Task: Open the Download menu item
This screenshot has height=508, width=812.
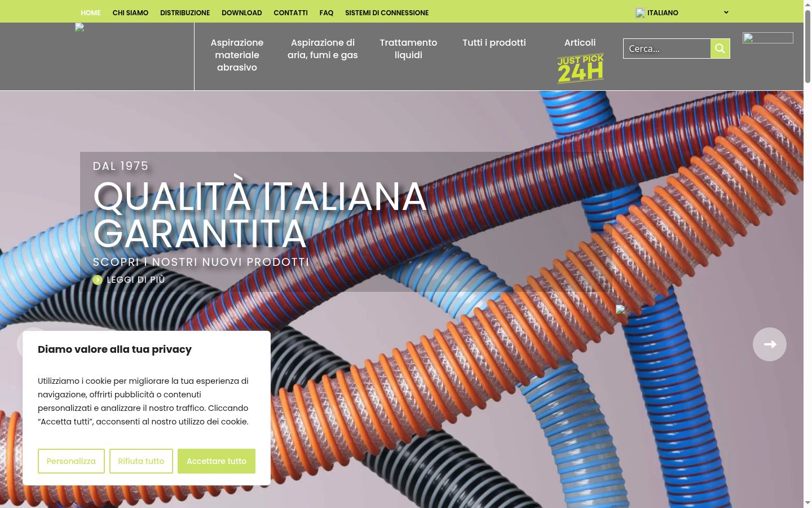Action: pyautogui.click(x=242, y=12)
